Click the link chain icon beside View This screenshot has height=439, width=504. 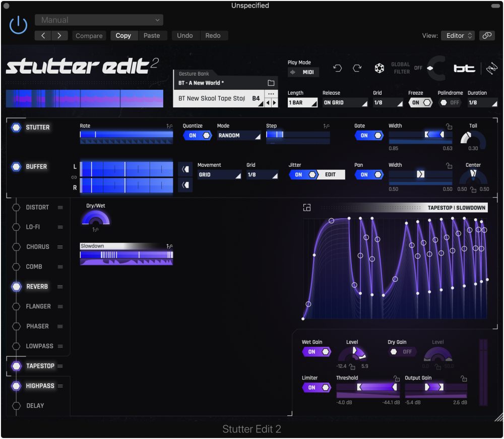point(487,35)
